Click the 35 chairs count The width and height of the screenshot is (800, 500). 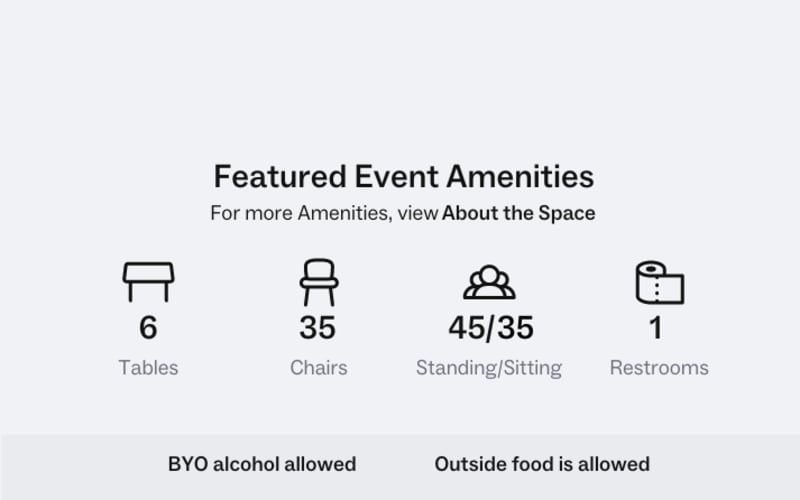tap(318, 328)
